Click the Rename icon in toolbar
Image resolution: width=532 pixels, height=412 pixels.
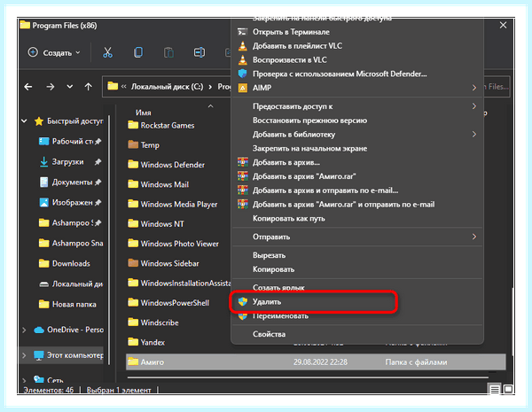(x=199, y=52)
